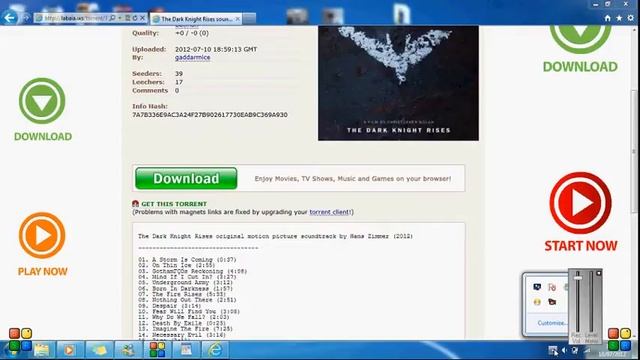Viewport: 640px width, 360px height.
Task: Click red Fb icon in tray popup
Action: pyautogui.click(x=552, y=287)
